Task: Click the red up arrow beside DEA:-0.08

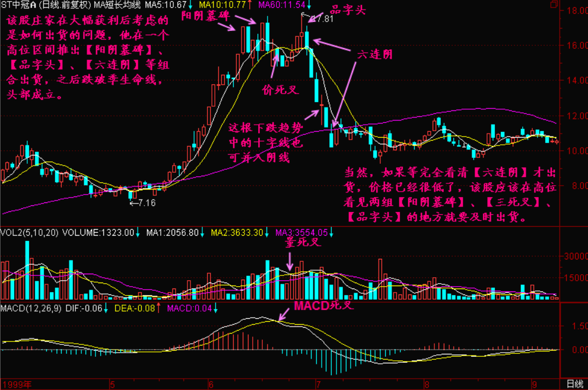Action: click(159, 308)
